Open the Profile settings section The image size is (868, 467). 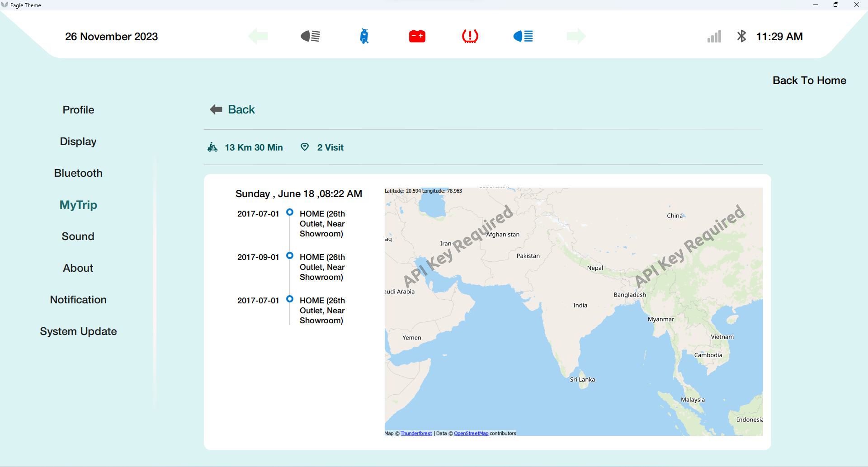78,110
